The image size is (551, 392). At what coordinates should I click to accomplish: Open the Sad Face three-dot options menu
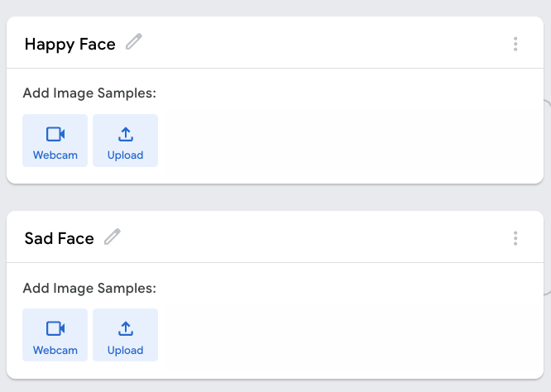coord(515,238)
